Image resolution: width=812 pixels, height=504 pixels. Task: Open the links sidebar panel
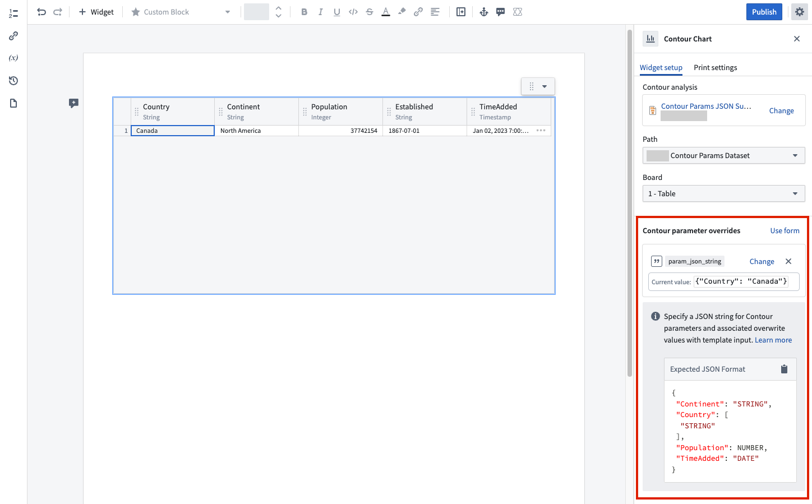point(13,36)
